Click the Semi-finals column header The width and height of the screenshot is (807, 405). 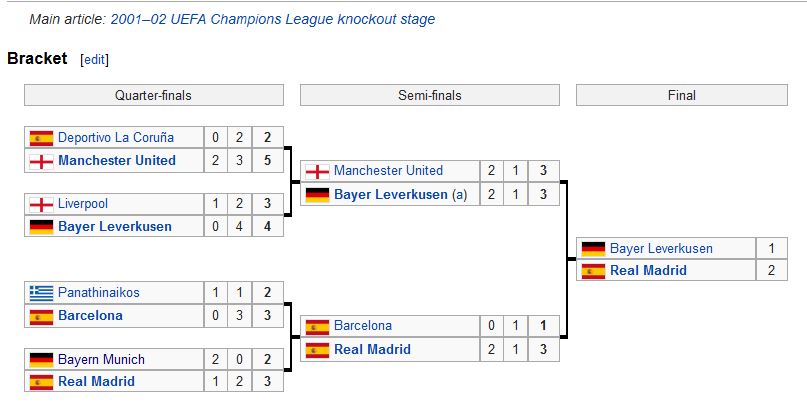429,96
